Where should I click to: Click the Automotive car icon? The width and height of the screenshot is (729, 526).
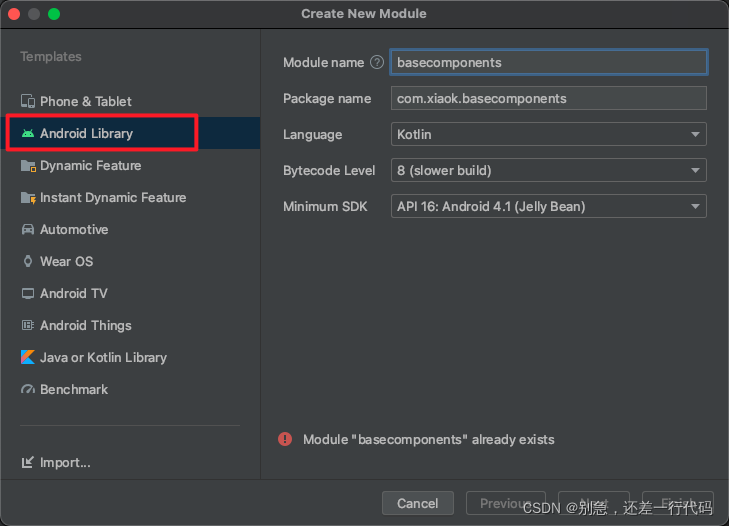[28, 229]
